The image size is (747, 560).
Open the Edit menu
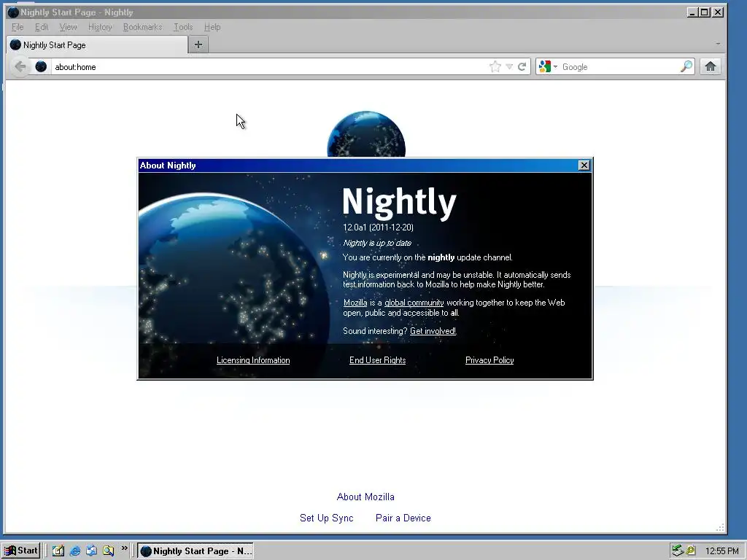pyautogui.click(x=42, y=27)
